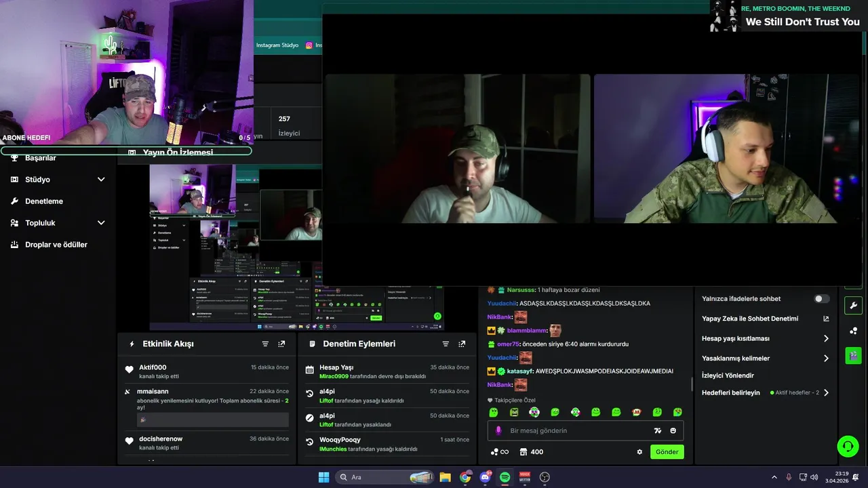Open the green clip side icon
The image size is (868, 488).
[853, 355]
